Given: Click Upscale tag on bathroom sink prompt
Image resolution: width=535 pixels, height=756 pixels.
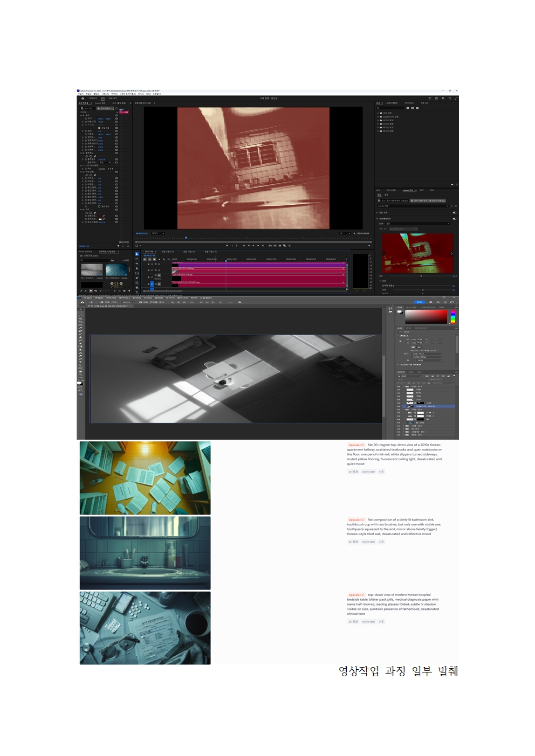Looking at the screenshot, I should (355, 520).
